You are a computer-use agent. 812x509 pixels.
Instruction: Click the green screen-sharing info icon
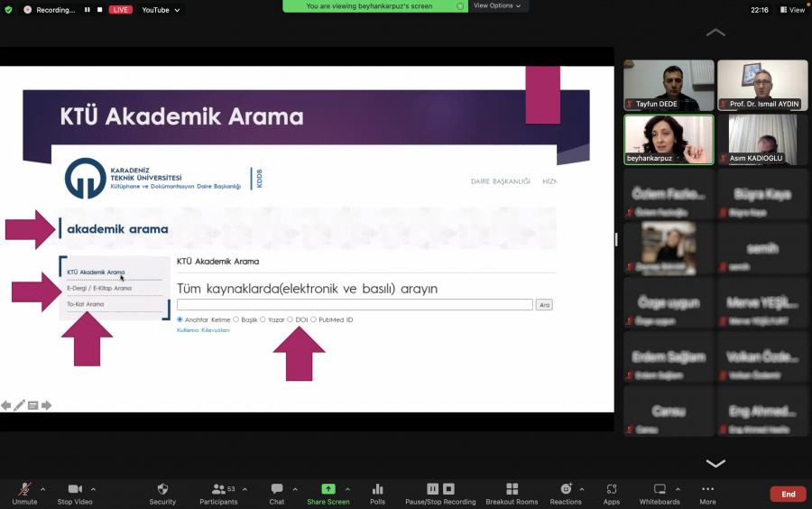pos(460,6)
